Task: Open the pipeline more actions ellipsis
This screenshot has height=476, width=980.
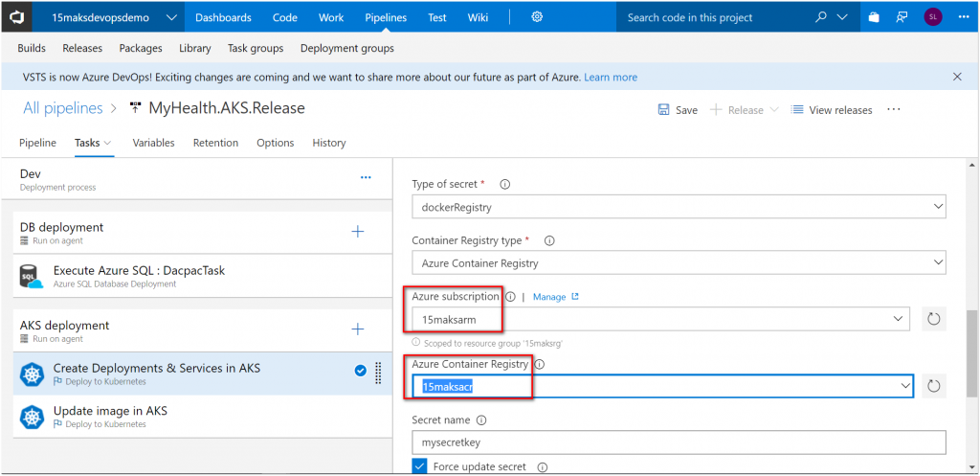Action: 894,109
